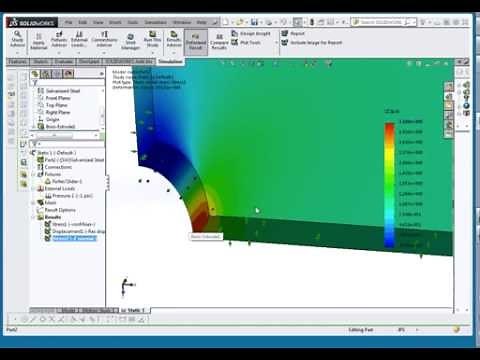Open the Help menu
Screen dimensions: 480x360
coord(201,22)
